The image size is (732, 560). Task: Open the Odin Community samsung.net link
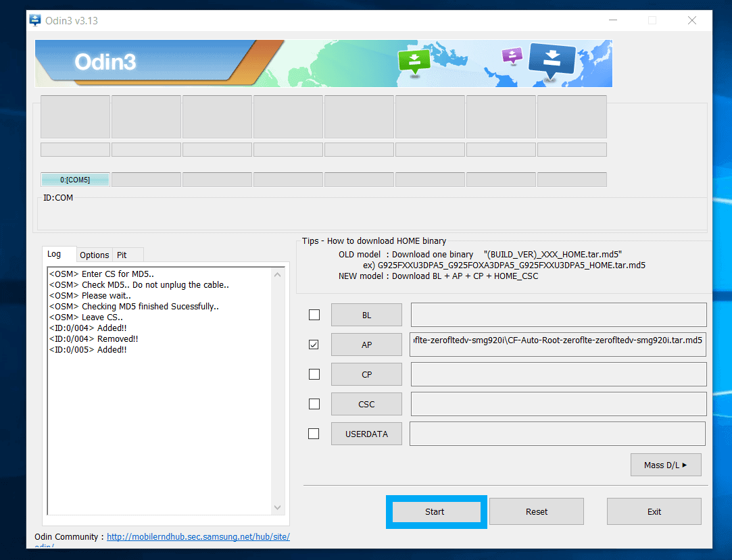tap(199, 536)
